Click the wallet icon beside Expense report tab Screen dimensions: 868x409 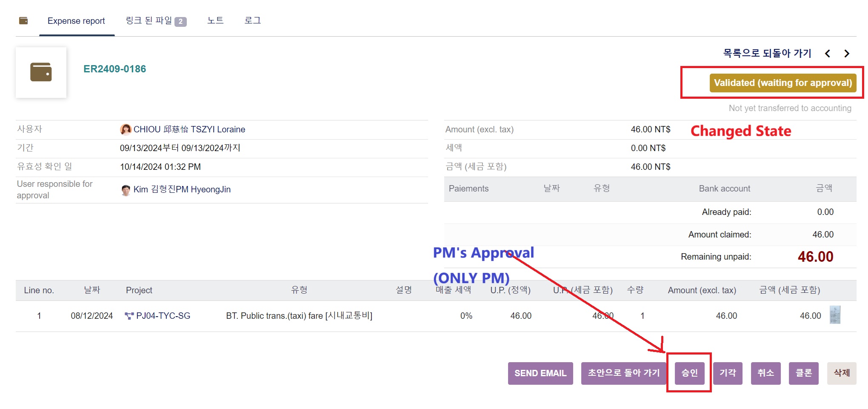(23, 21)
